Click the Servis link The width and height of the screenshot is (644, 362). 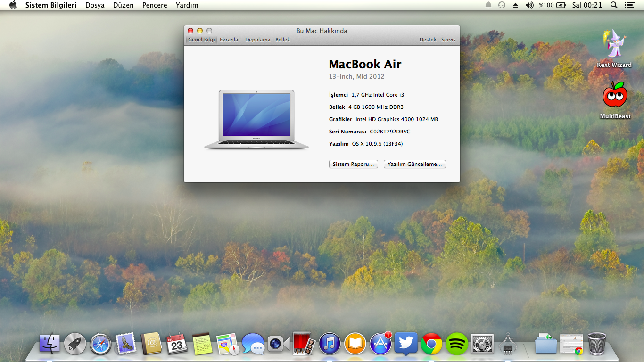(448, 40)
